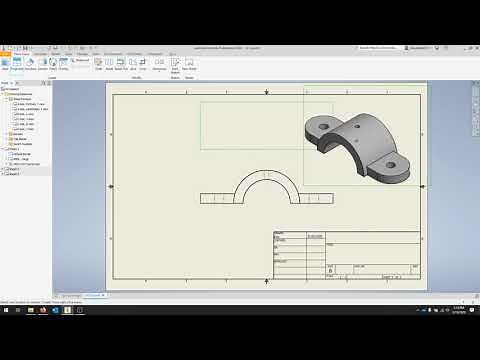This screenshot has width=480, height=360.
Task: Click the taskbar clock
Action: point(459,310)
